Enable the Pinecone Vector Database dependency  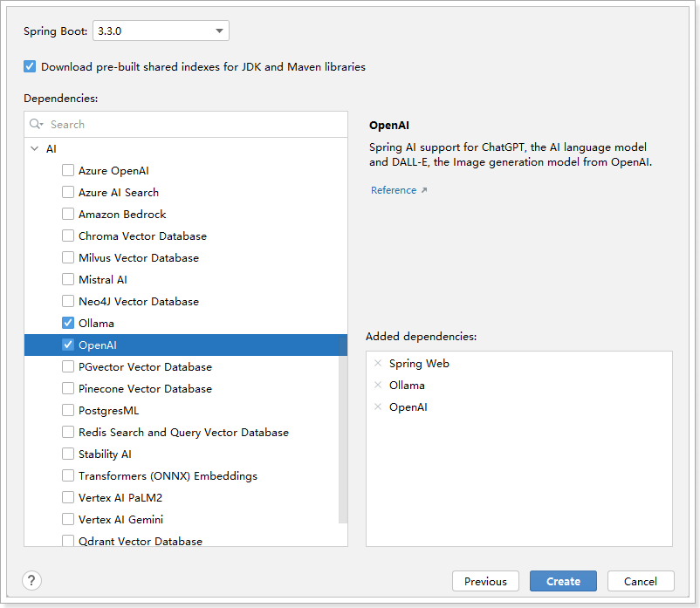tap(68, 388)
